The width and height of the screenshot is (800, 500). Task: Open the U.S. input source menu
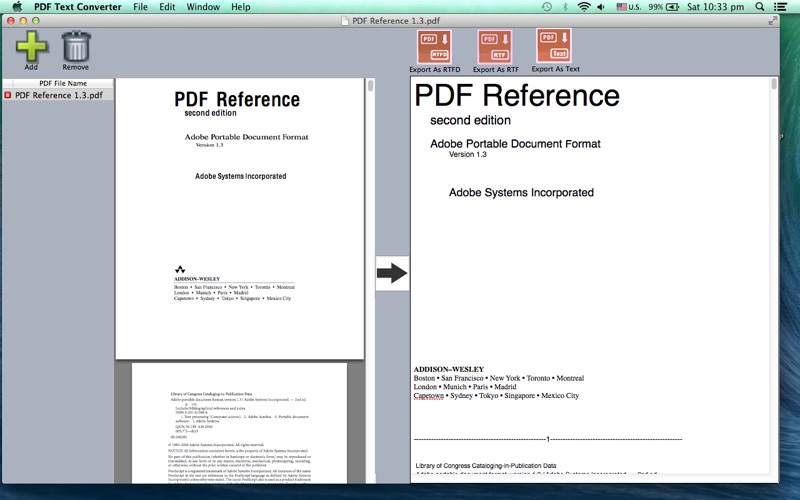[629, 7]
